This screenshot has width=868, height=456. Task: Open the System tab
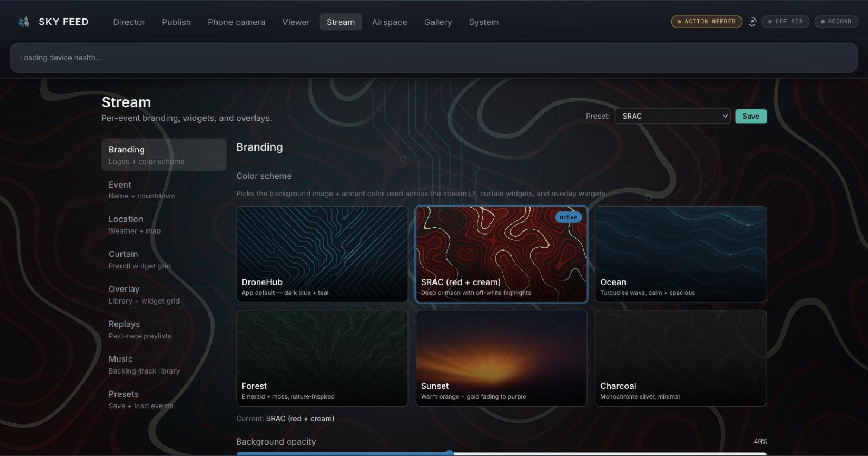point(484,22)
